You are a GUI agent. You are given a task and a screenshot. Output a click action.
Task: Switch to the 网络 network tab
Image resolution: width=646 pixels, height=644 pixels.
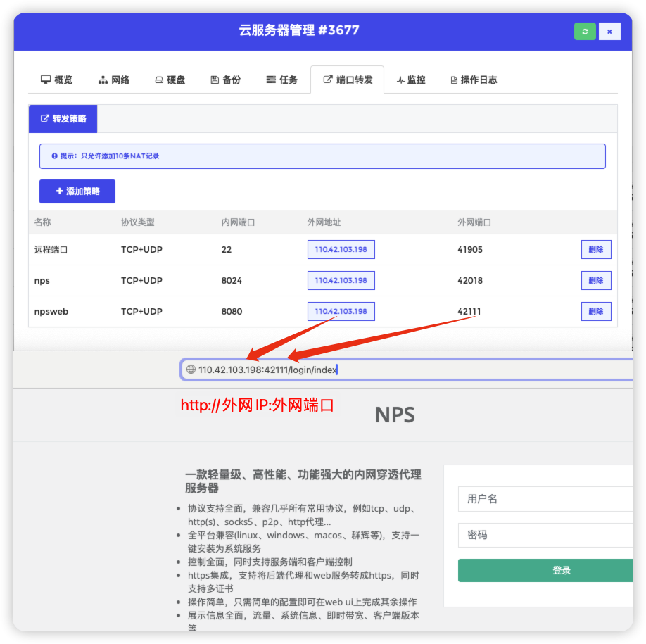point(114,80)
